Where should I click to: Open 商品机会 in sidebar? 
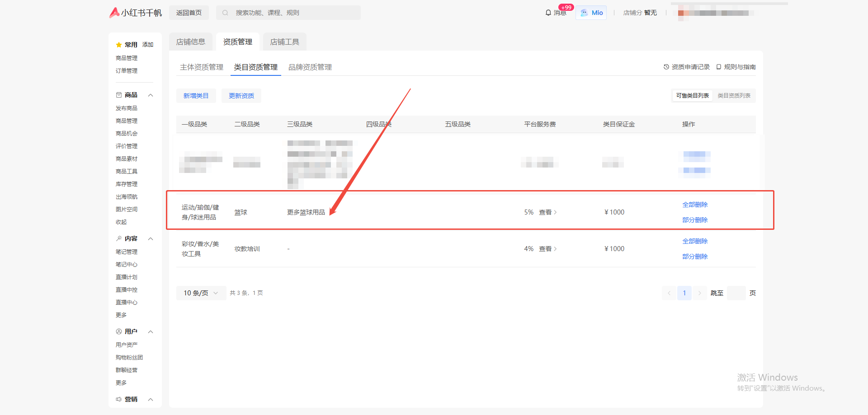click(127, 134)
